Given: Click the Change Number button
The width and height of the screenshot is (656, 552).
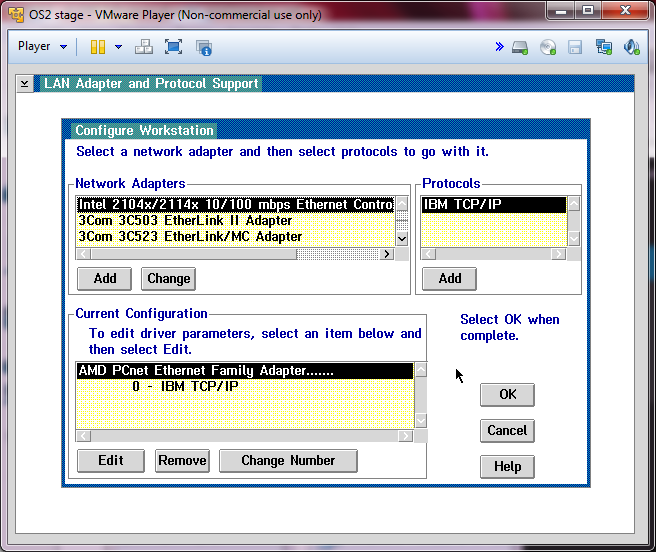Looking at the screenshot, I should coord(288,461).
